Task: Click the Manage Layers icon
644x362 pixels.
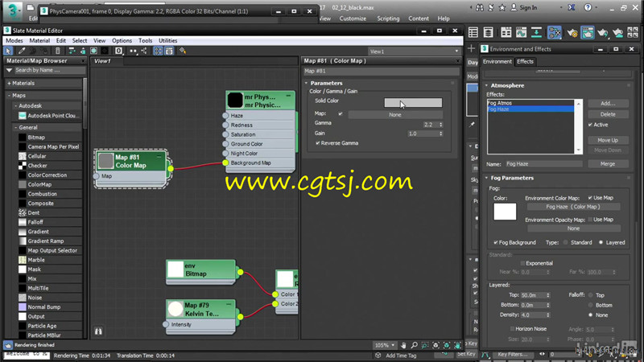Action: coord(489,32)
